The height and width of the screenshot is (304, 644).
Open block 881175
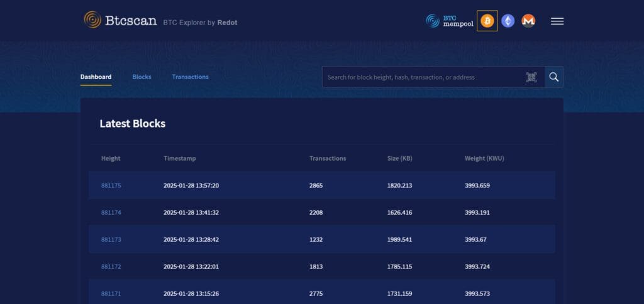[111, 185]
